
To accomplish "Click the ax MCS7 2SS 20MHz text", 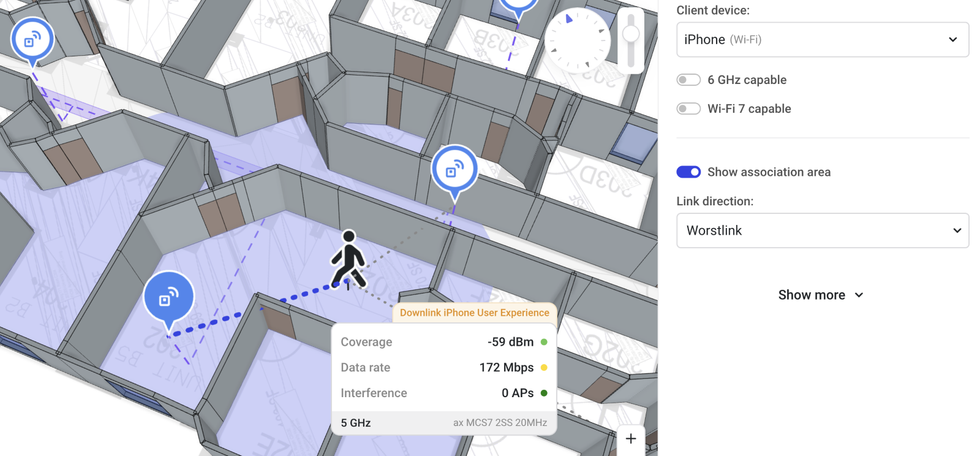I will (500, 423).
